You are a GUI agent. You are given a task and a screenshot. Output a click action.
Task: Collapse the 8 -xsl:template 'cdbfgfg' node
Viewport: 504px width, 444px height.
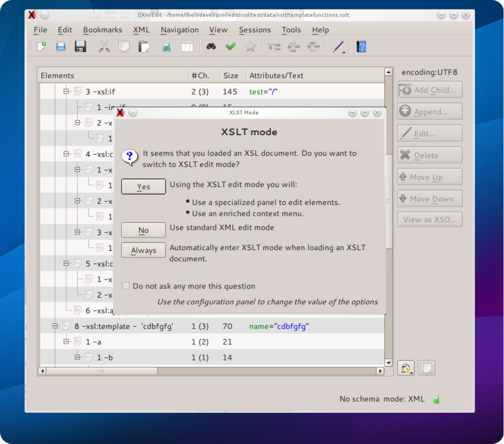[55, 326]
